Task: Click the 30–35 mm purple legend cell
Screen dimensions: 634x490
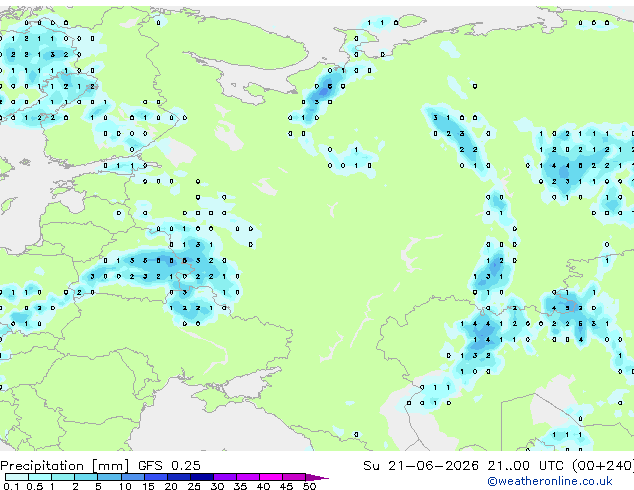Action: [x=224, y=477]
